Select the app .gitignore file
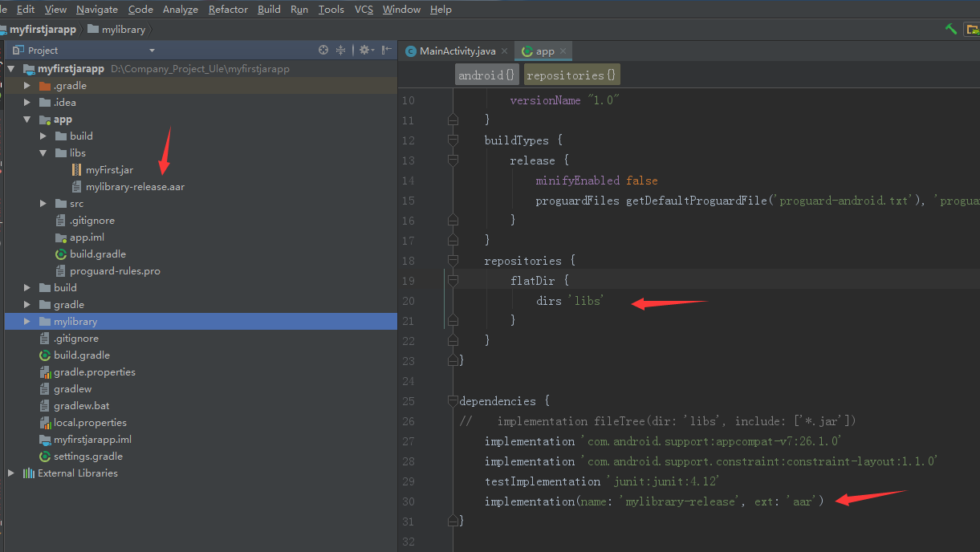The width and height of the screenshot is (980, 552). 84,221
